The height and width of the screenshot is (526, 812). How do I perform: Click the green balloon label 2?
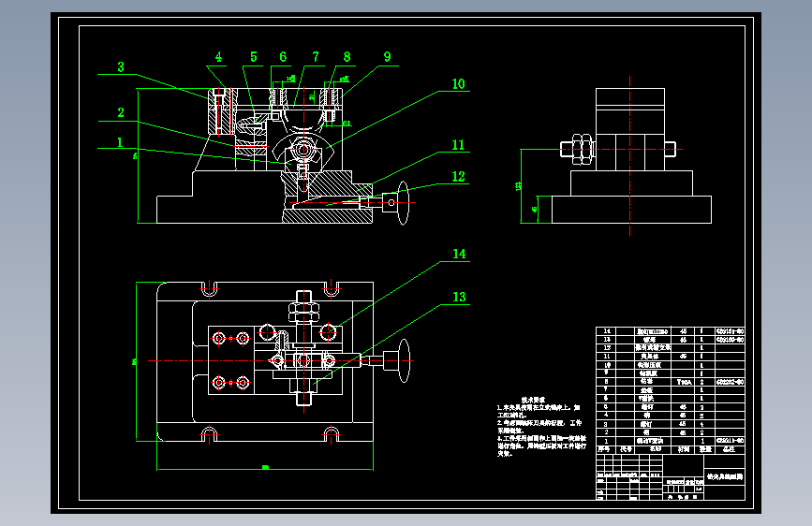click(x=121, y=112)
